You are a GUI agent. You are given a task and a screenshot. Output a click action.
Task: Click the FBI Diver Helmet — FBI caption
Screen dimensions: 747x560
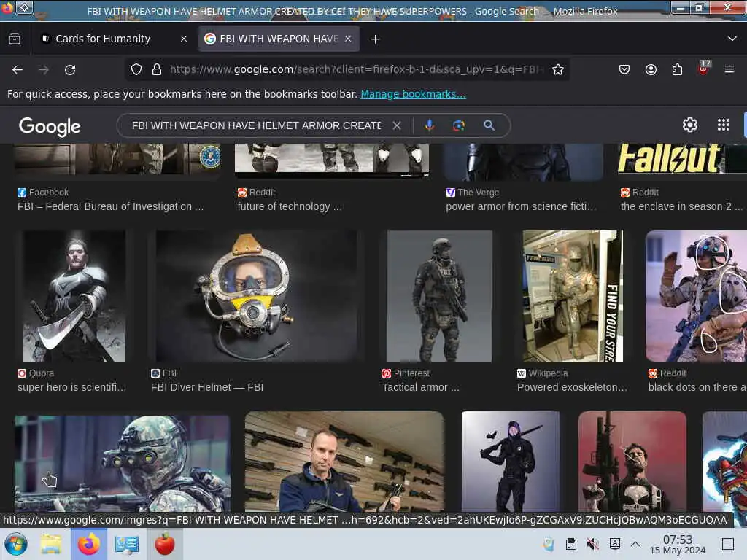(x=207, y=387)
